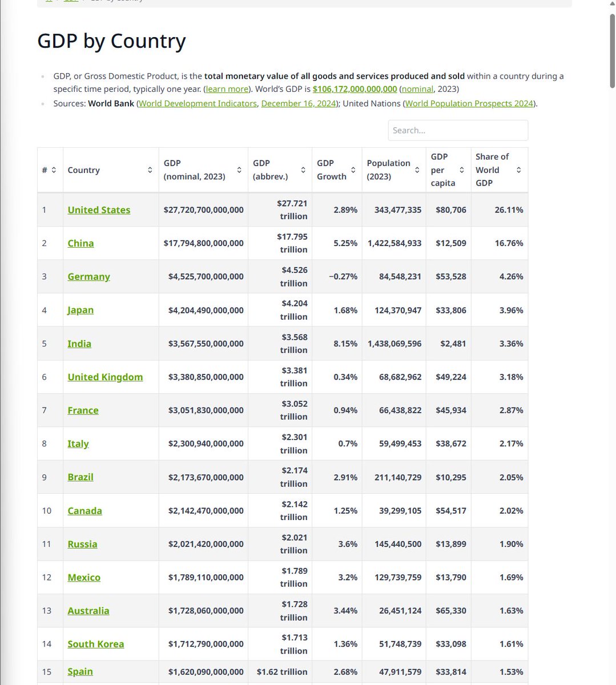Open the India country link
The width and height of the screenshot is (616, 685).
tap(79, 344)
